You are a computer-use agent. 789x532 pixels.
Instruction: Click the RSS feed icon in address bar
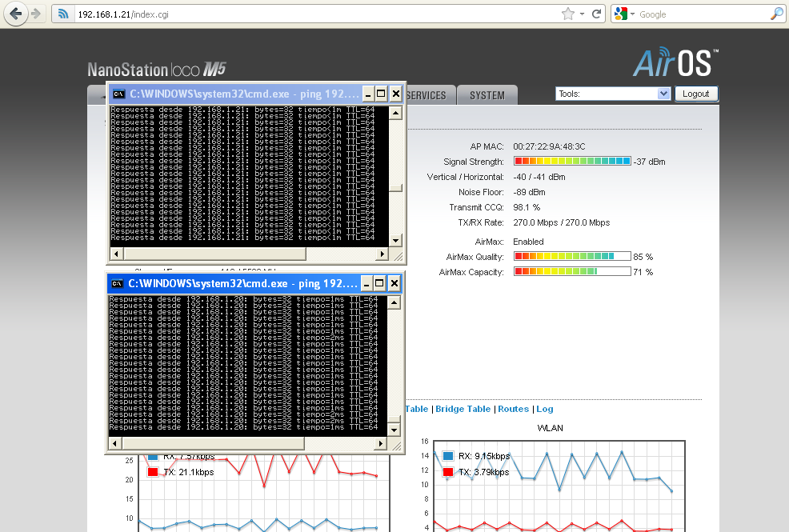click(x=64, y=14)
